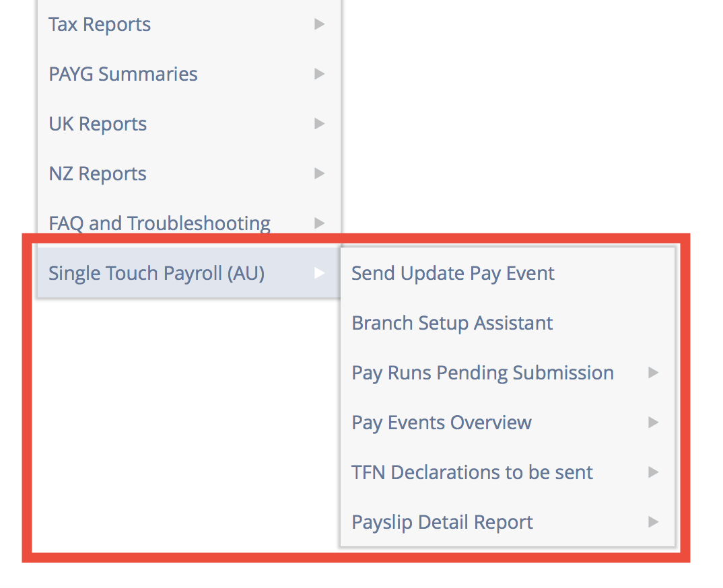Open the UK Reports submenu
This screenshot has height=588, width=723.
point(97,124)
